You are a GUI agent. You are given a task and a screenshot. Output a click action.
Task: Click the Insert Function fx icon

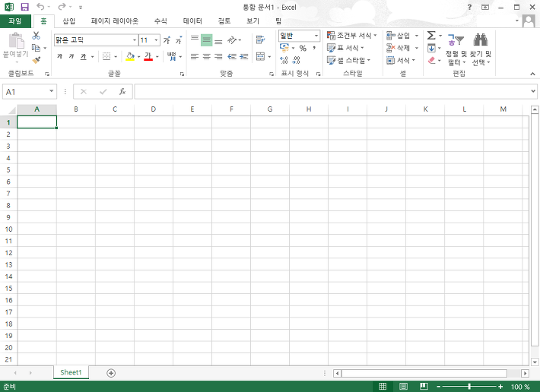coord(122,91)
